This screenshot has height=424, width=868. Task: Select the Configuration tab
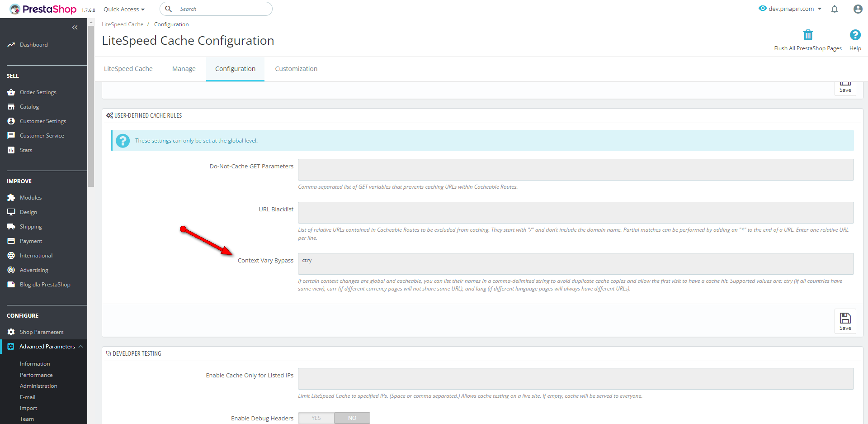point(235,69)
